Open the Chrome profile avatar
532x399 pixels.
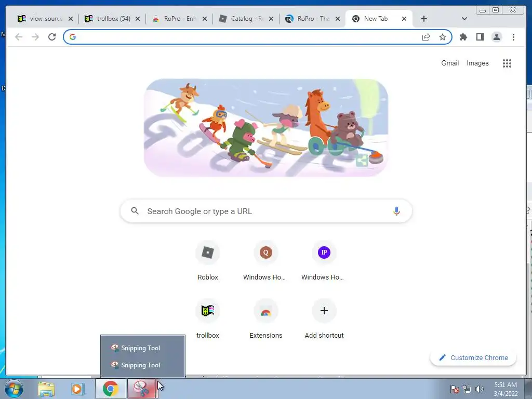point(496,37)
